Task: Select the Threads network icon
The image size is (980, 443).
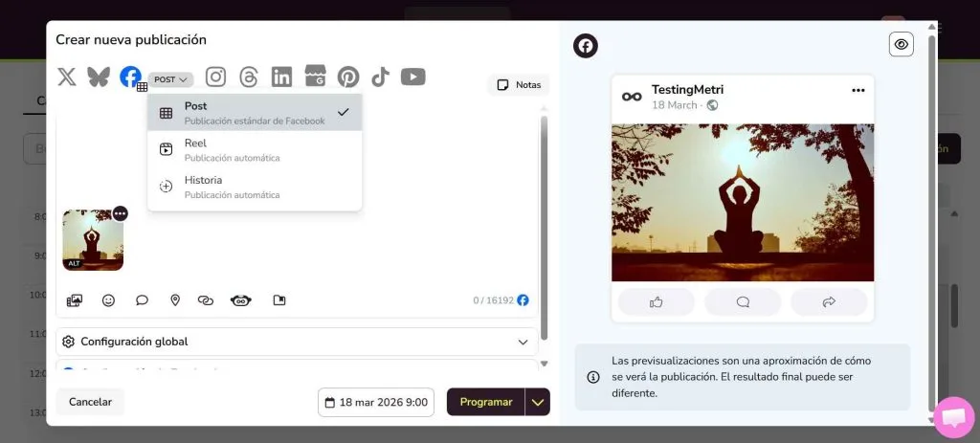Action: [x=249, y=77]
